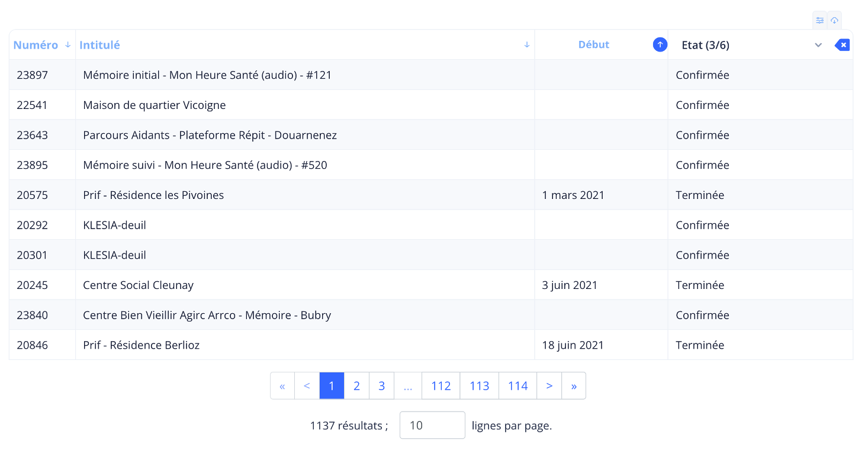Go to page 114
Screen dimensions: 868x450
517,386
